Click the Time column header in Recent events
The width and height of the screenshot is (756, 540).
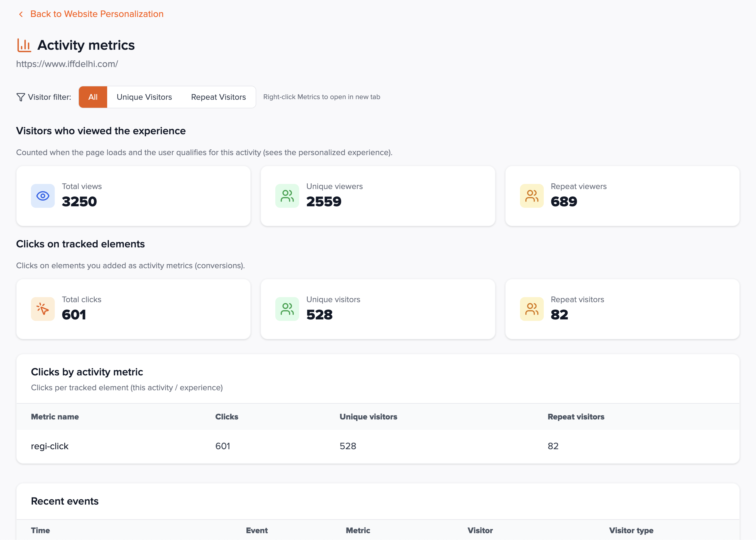pyautogui.click(x=40, y=530)
